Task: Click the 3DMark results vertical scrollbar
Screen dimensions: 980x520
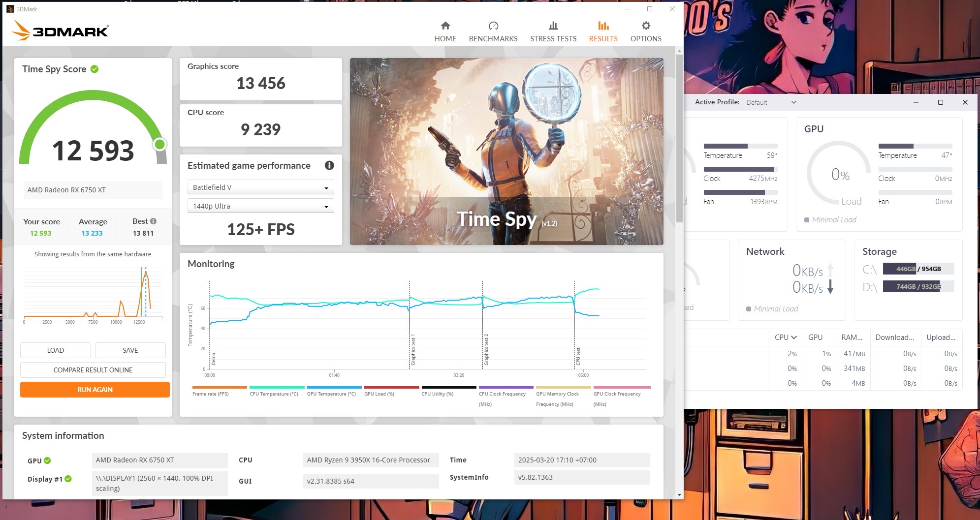Action: coord(679,138)
